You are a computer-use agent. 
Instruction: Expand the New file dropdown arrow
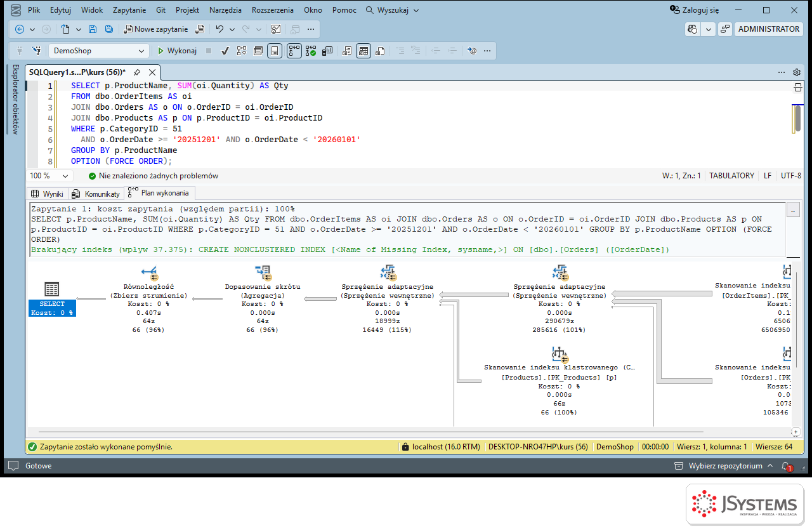click(79, 29)
